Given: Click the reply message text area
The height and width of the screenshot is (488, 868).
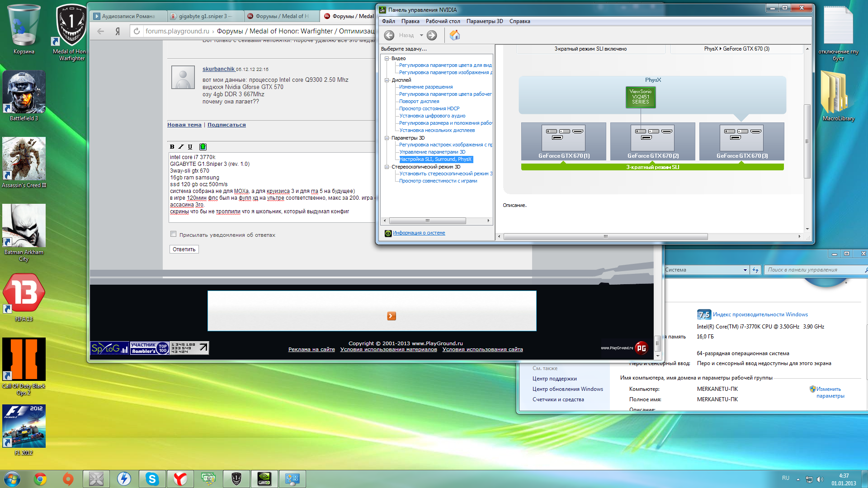Looking at the screenshot, I should [272, 188].
